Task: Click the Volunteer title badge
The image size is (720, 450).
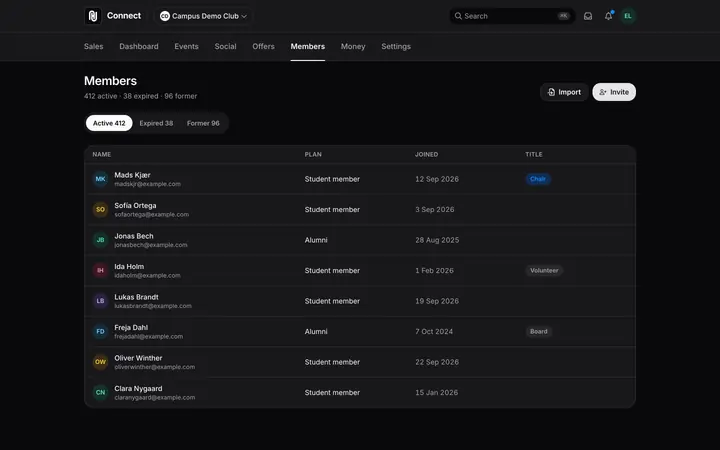Action: click(x=544, y=270)
